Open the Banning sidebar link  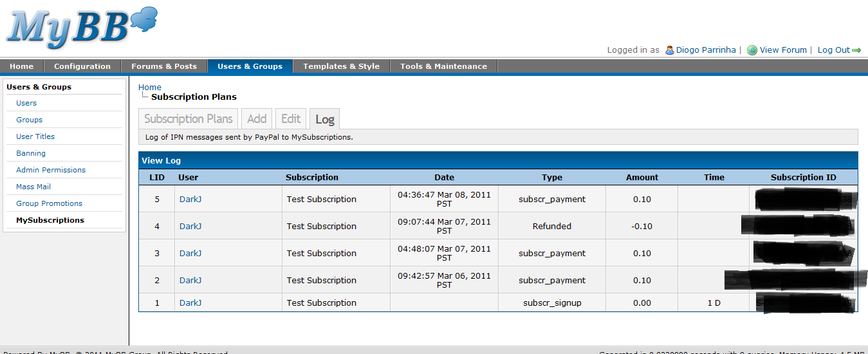point(31,153)
